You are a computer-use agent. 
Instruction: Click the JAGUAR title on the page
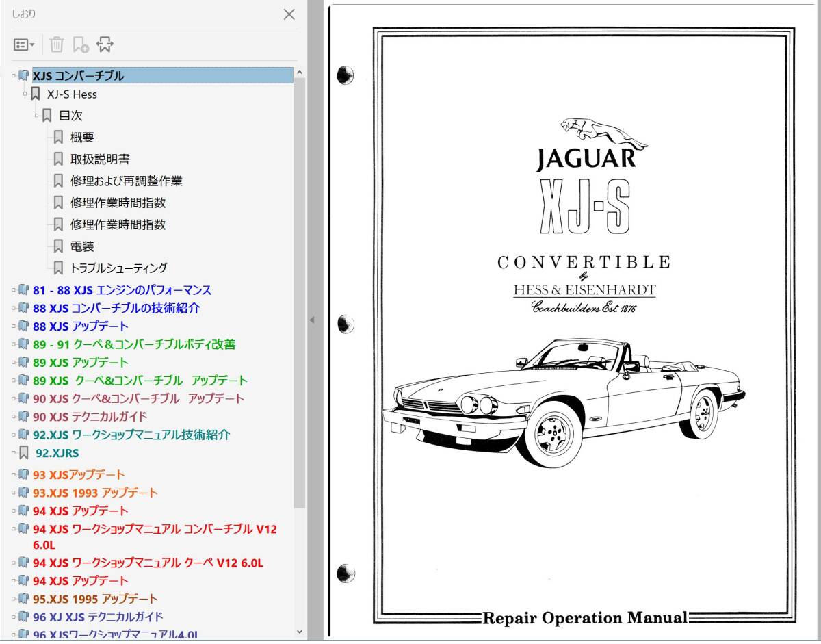click(586, 158)
